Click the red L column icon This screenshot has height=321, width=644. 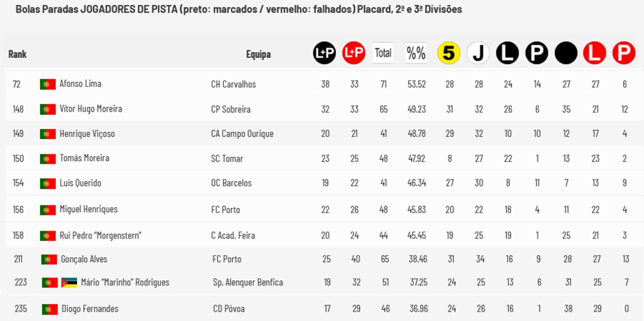[595, 54]
